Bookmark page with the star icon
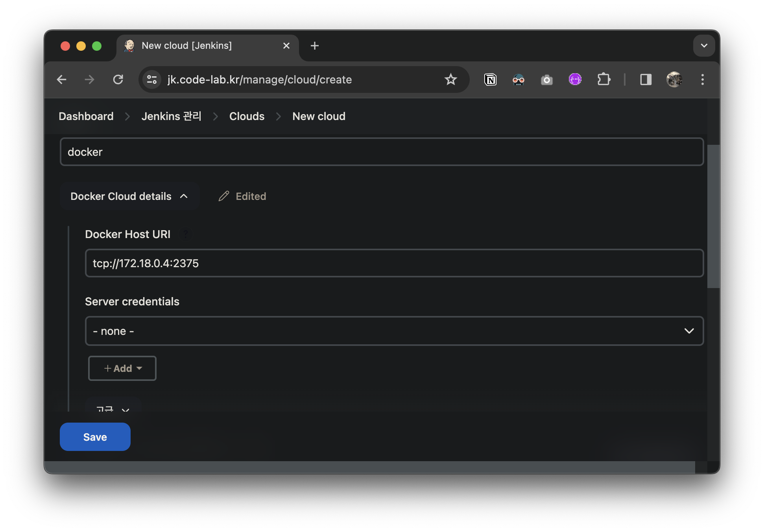Viewport: 764px width, 532px height. [450, 79]
